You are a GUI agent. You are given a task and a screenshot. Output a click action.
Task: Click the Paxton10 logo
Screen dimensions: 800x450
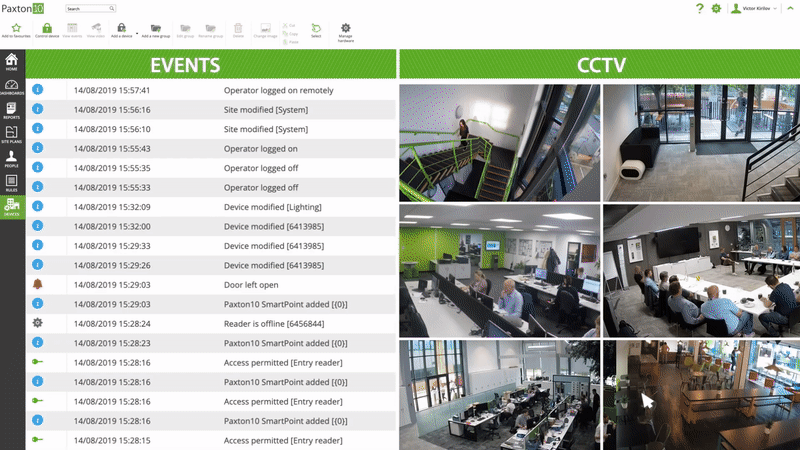point(22,9)
